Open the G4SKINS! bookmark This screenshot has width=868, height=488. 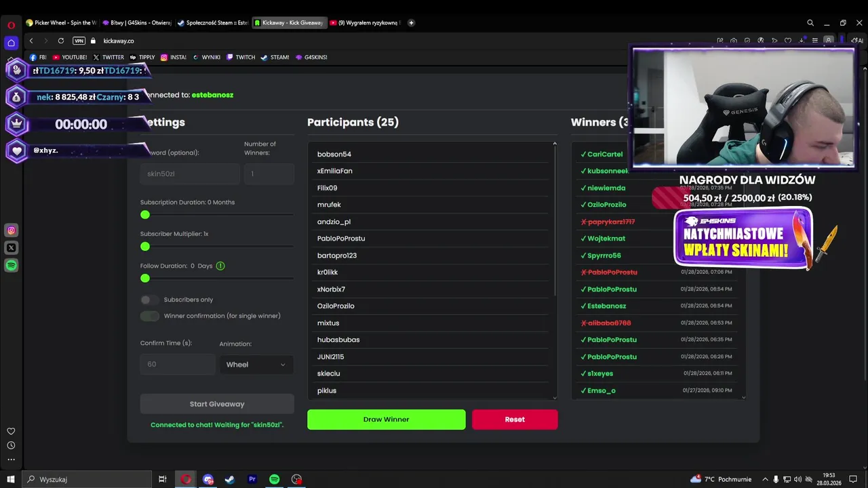(x=311, y=58)
